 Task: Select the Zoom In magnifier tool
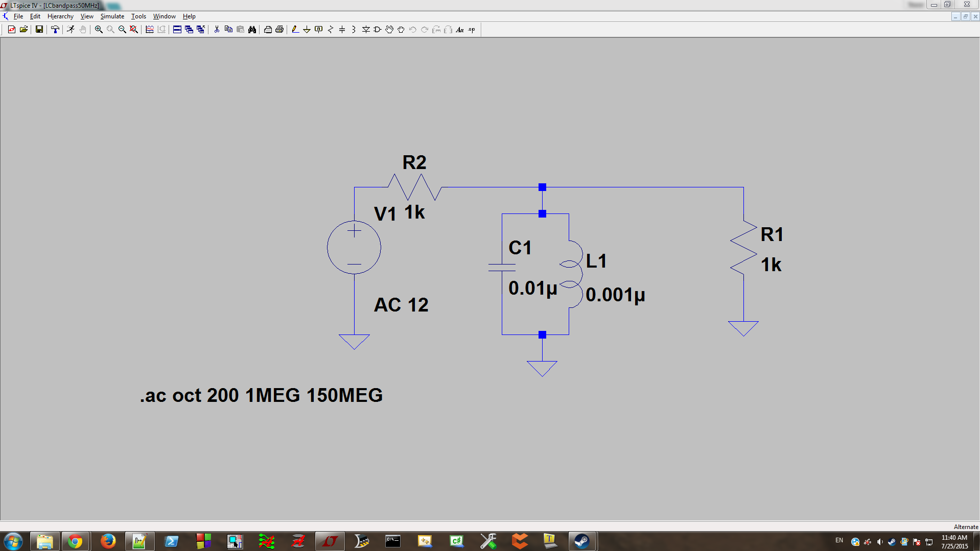click(x=99, y=29)
